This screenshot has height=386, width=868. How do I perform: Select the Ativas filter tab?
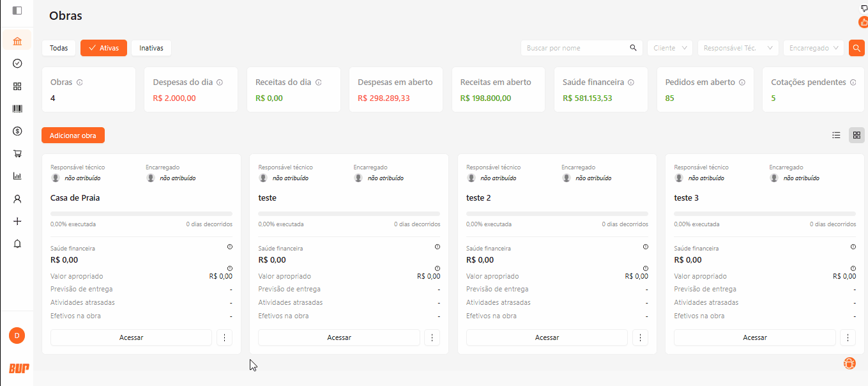coord(104,48)
